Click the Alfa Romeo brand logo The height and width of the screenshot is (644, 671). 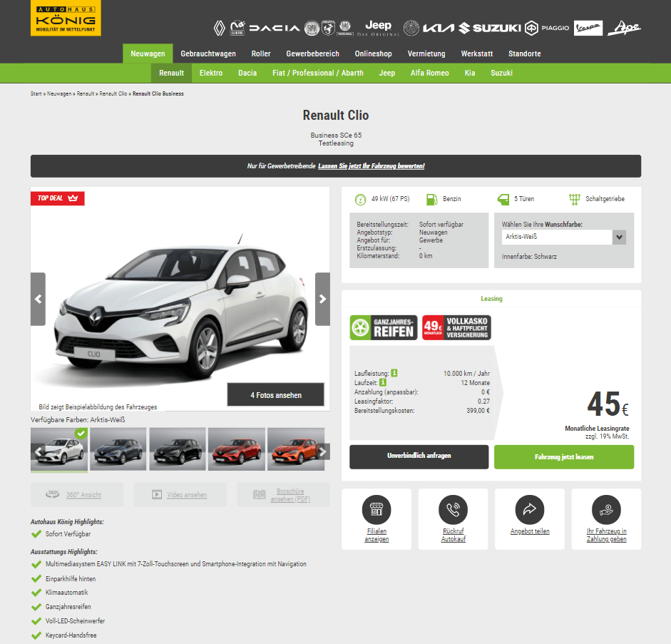coord(411,28)
